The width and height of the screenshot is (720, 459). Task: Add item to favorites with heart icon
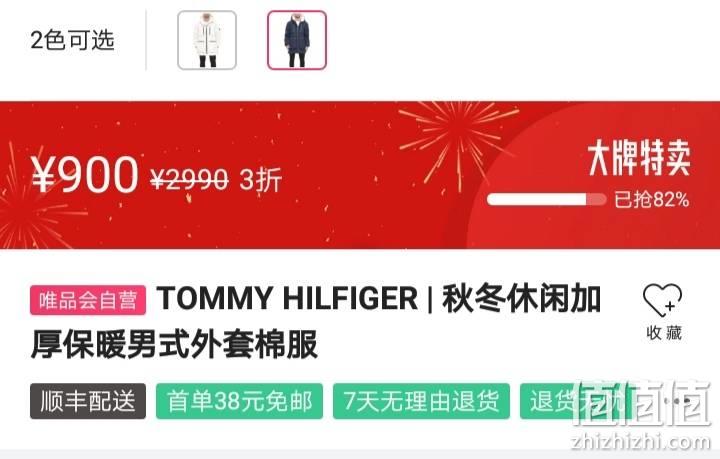[662, 300]
